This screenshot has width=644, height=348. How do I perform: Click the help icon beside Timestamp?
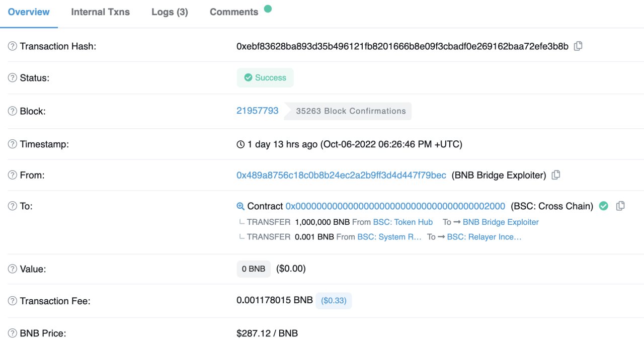[13, 144]
